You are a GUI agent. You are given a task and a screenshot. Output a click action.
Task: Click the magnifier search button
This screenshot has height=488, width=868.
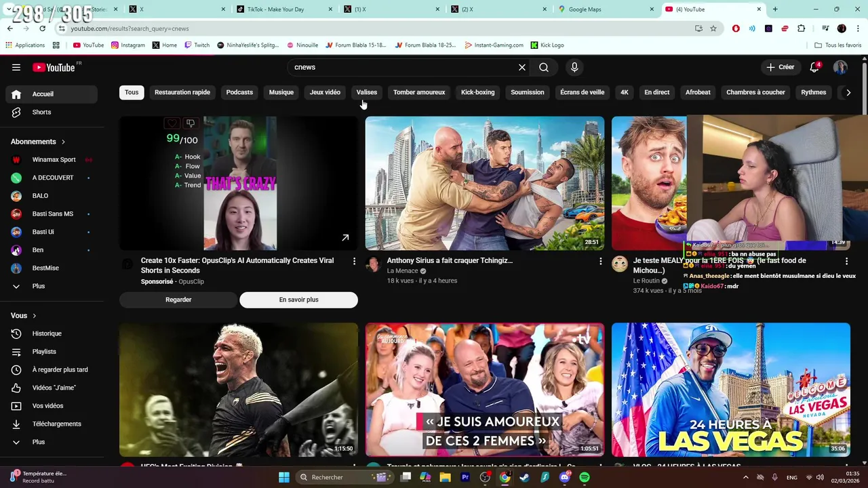[544, 67]
